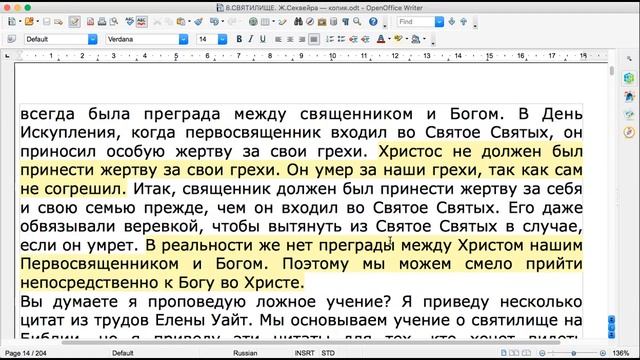Viewport: 640px width, 360px height.
Task: Apply Highlighting color marker
Action: (398, 39)
